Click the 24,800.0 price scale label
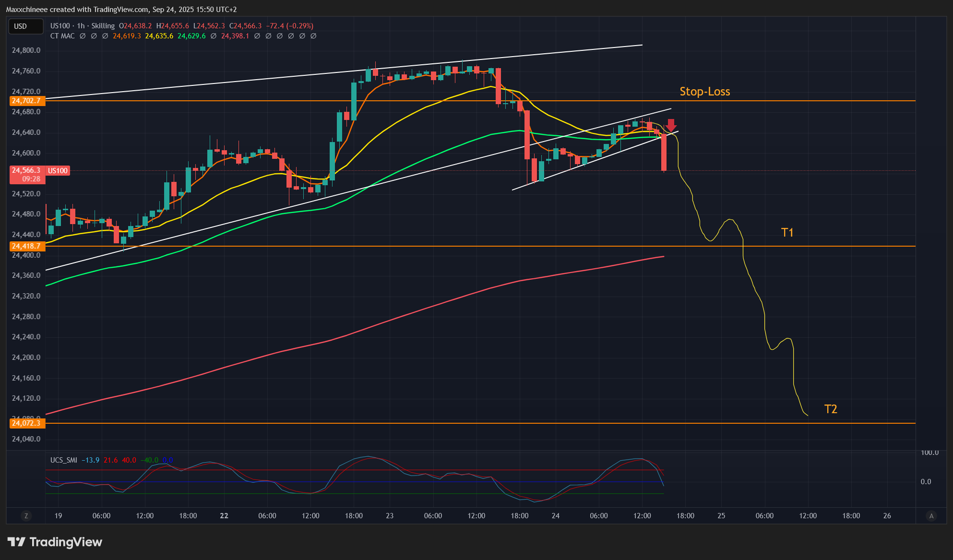 (x=26, y=50)
